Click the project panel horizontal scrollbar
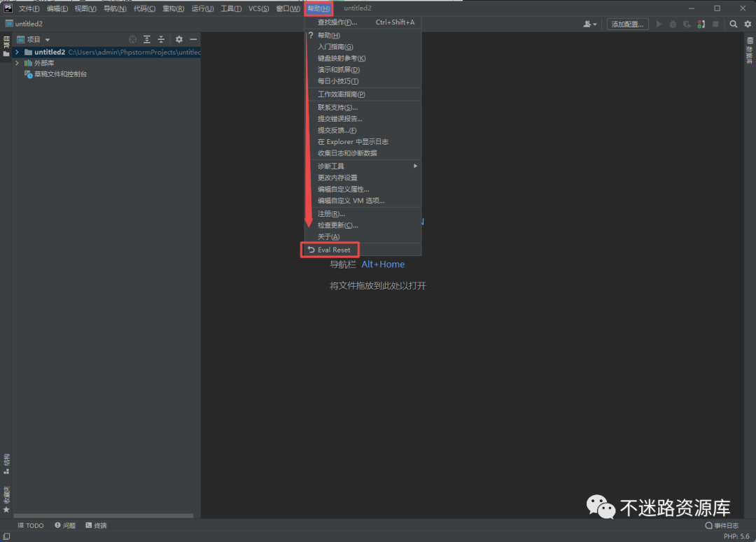Viewport: 756px width, 542px height. coord(103,515)
